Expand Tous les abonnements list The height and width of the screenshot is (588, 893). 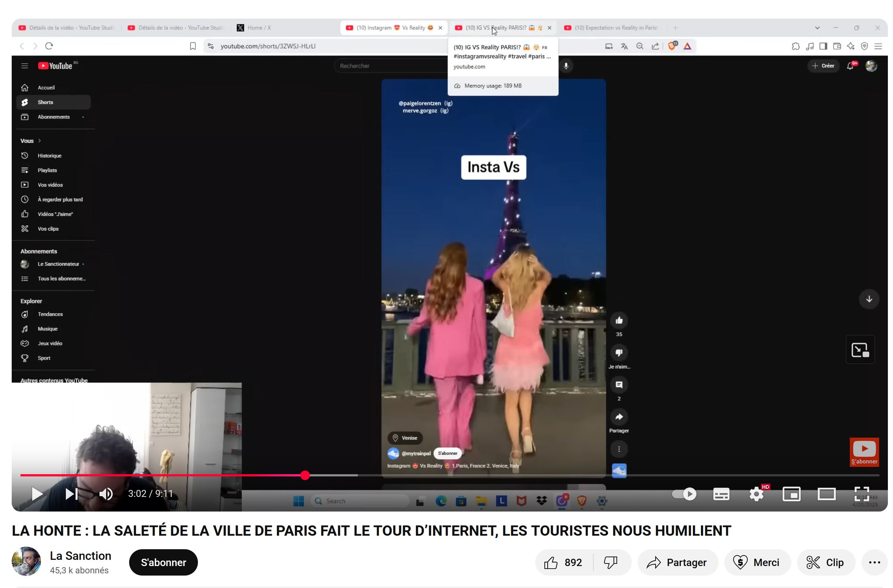[54, 278]
